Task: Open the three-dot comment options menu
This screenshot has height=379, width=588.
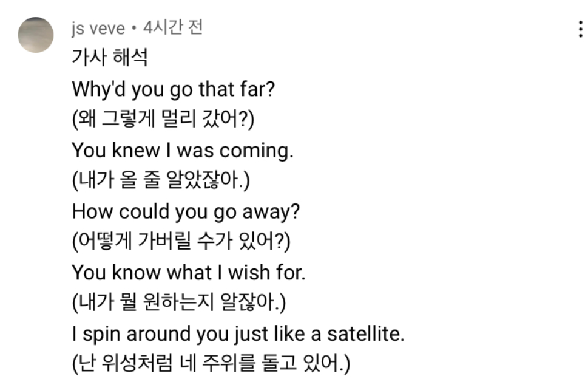Action: point(581,29)
